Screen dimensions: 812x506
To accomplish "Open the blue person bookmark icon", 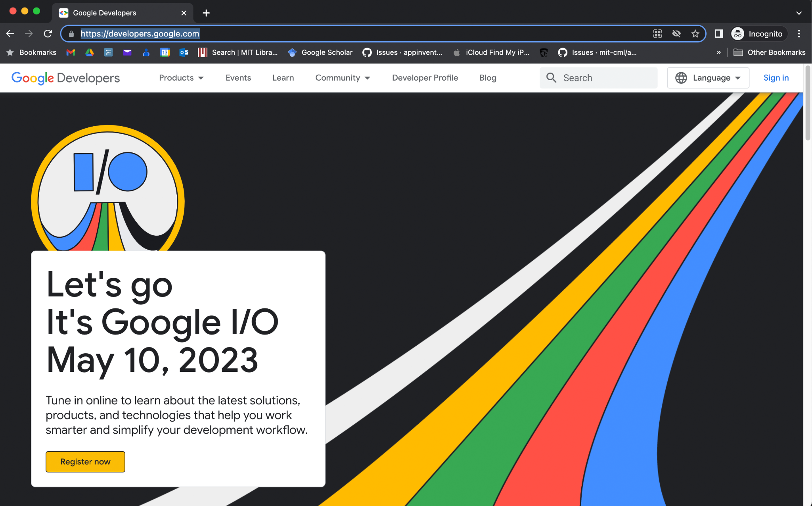I will (x=146, y=52).
